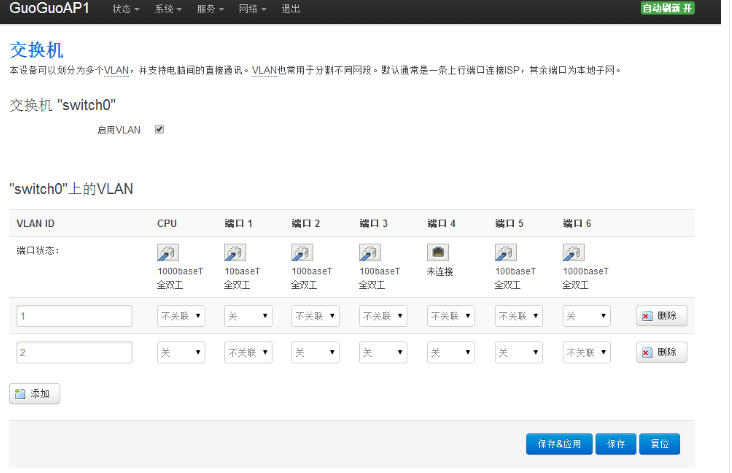Click the 复位 reset button
732x473 pixels.
660,444
